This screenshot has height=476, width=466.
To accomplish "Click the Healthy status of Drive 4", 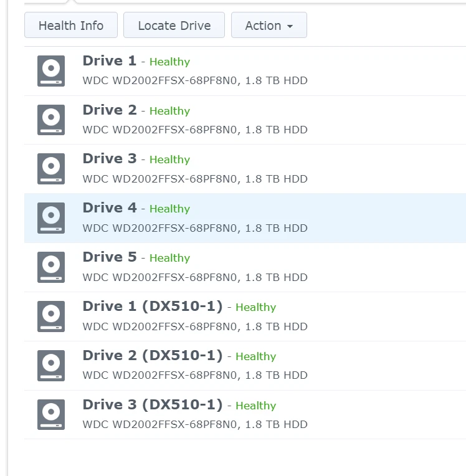I will pos(169,209).
